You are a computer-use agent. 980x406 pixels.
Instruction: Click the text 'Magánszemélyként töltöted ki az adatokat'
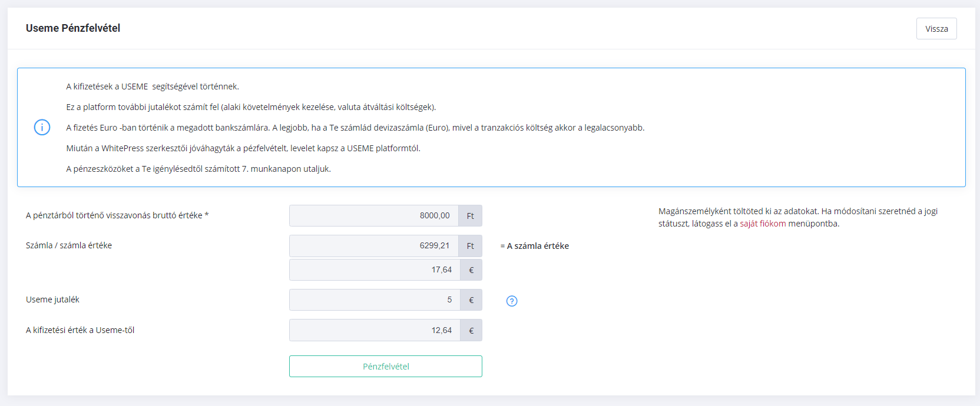(739, 211)
